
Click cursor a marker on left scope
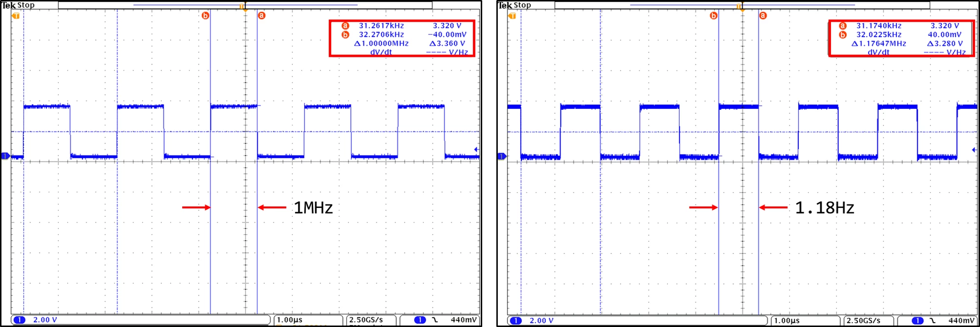(262, 16)
